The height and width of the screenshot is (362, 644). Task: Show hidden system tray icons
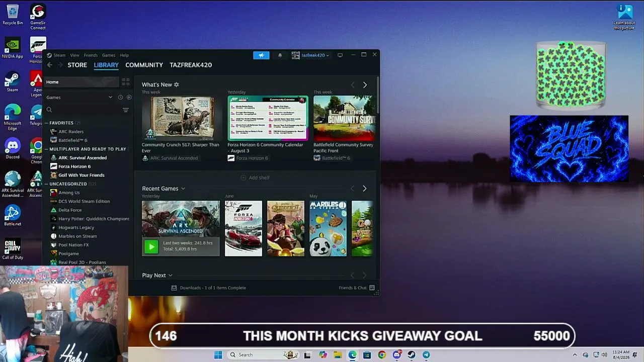click(575, 355)
